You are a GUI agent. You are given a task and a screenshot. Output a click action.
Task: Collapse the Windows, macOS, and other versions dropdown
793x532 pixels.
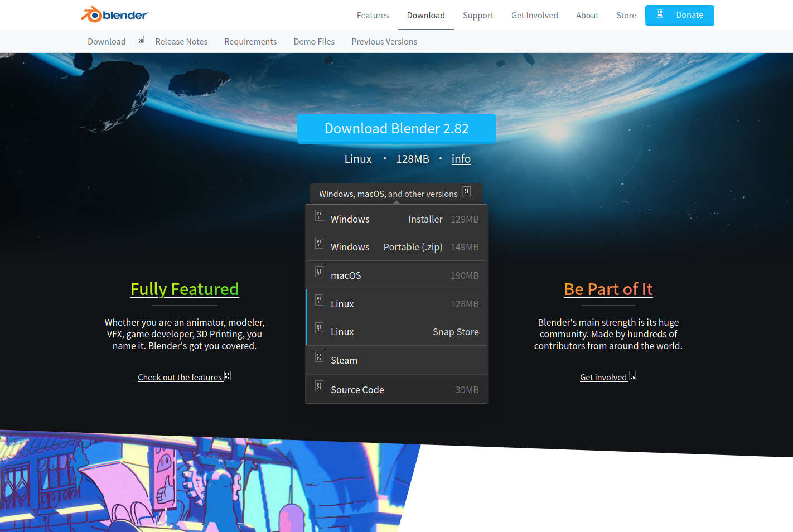[396, 194]
